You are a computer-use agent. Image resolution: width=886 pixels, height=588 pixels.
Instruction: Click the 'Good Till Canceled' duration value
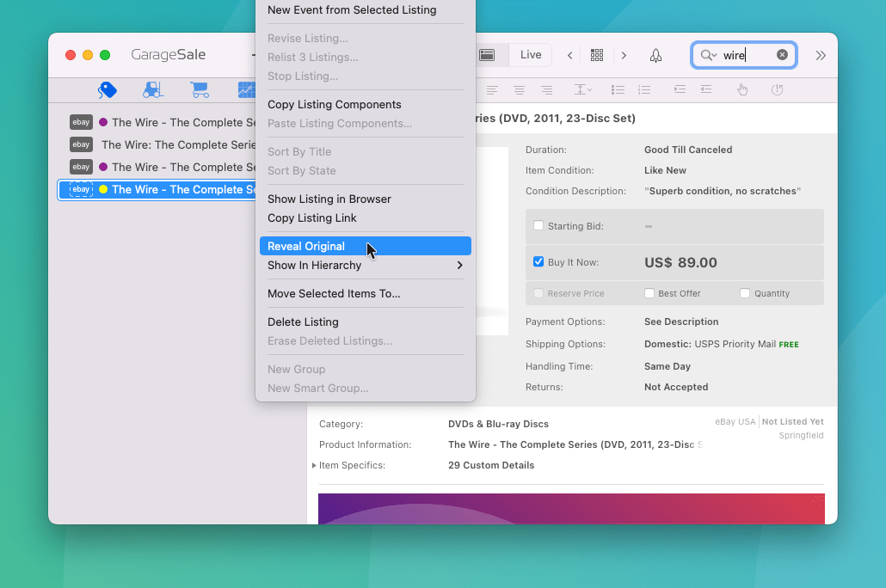pyautogui.click(x=688, y=150)
